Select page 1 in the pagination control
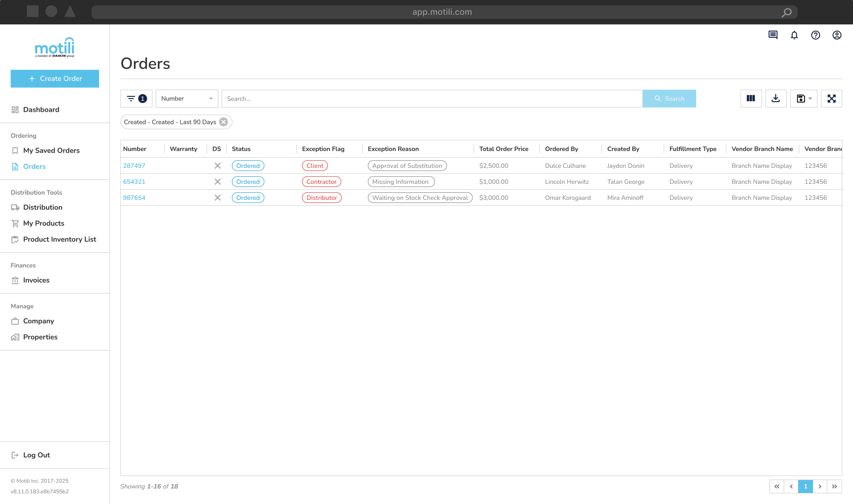 pyautogui.click(x=805, y=486)
